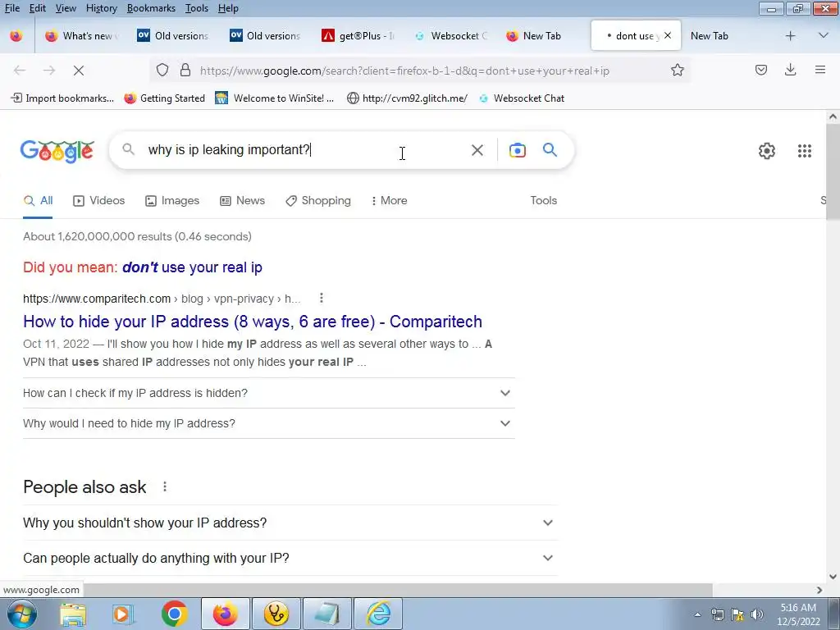Expand 'Why you shouldn't show your IP address?'
840x630 pixels.
pyautogui.click(x=290, y=523)
